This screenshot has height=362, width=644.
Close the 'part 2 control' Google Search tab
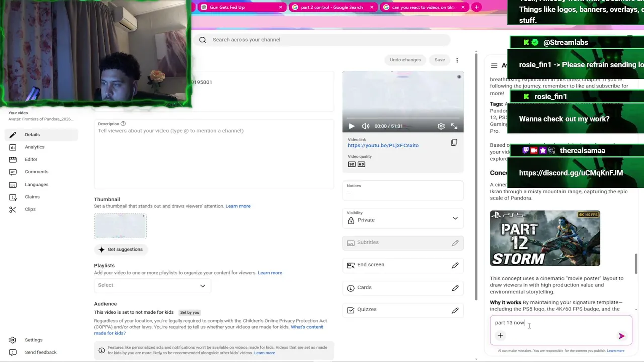tap(372, 7)
